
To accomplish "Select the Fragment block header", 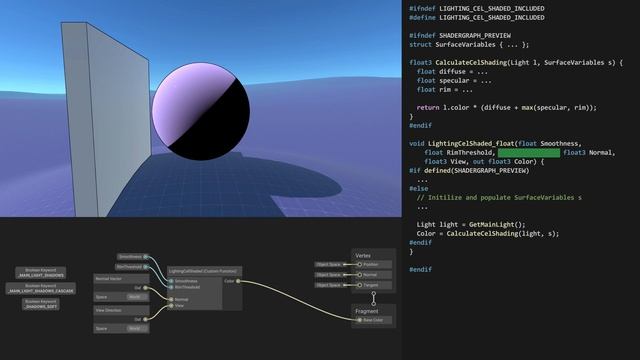I will (367, 311).
